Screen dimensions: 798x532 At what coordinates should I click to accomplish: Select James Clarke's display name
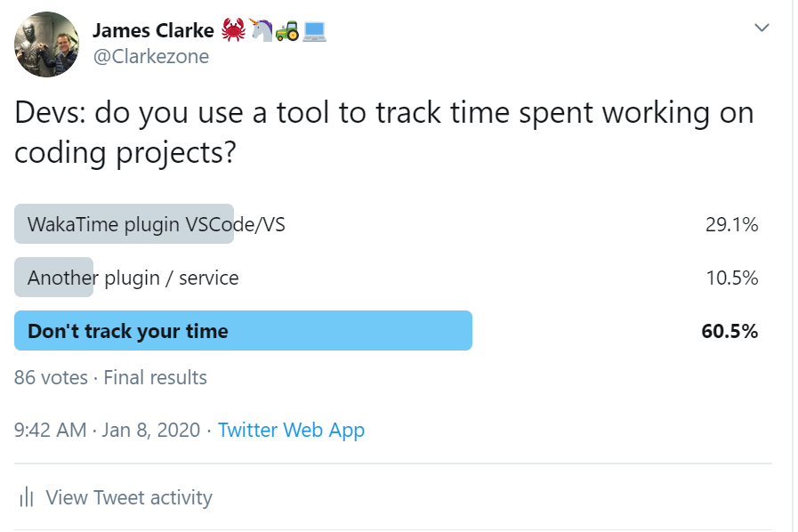click(154, 29)
